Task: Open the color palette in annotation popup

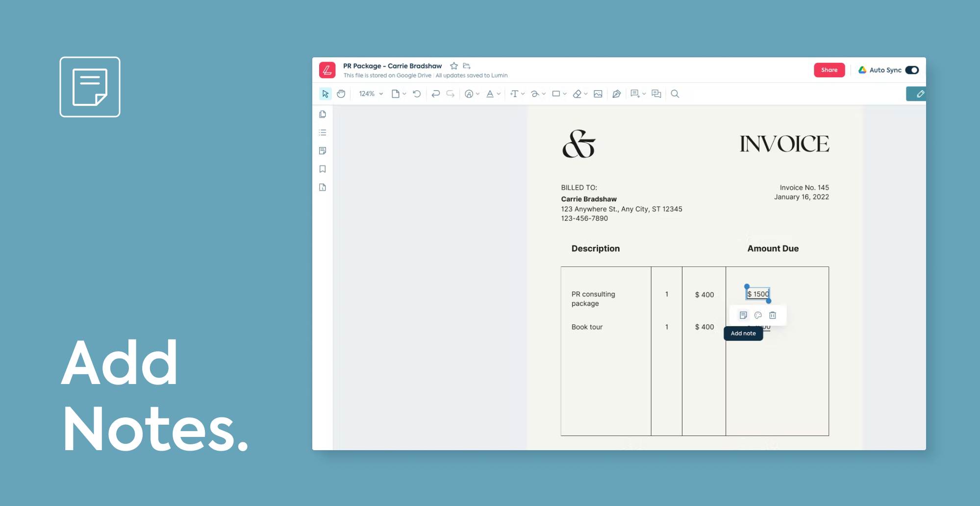Action: 758,315
